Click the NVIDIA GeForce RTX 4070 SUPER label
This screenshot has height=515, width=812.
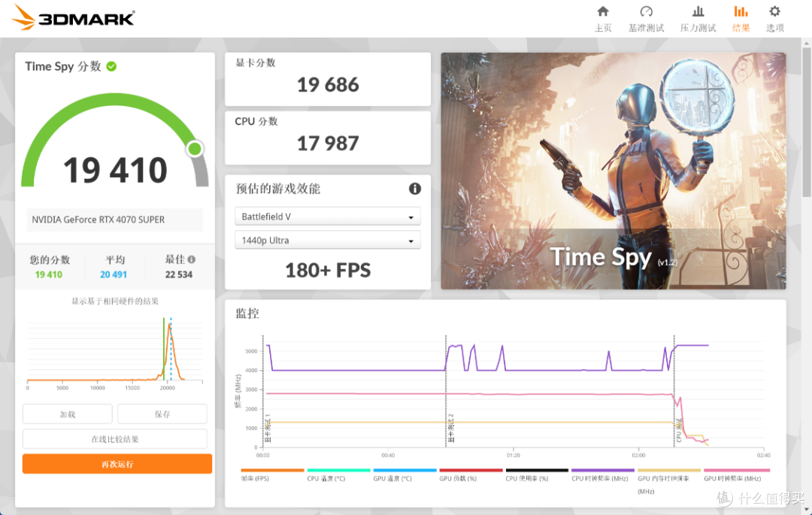pyautogui.click(x=98, y=220)
